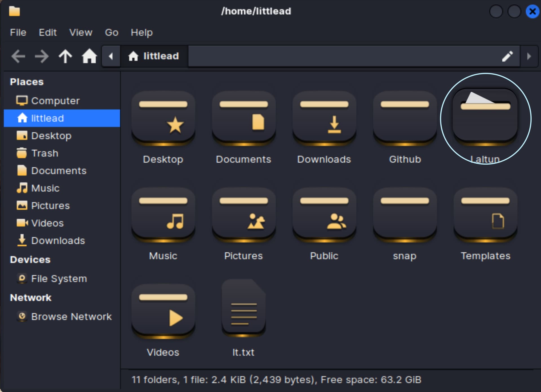Select the Documents folder icon in the main view
541x392 pixels.
click(244, 118)
